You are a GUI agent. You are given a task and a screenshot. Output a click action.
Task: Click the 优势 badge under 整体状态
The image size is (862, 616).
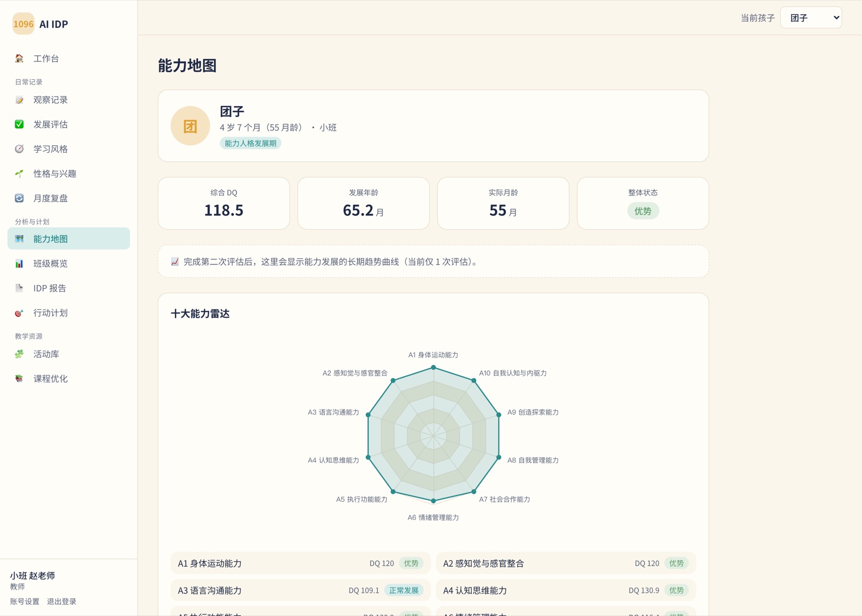pyautogui.click(x=643, y=211)
